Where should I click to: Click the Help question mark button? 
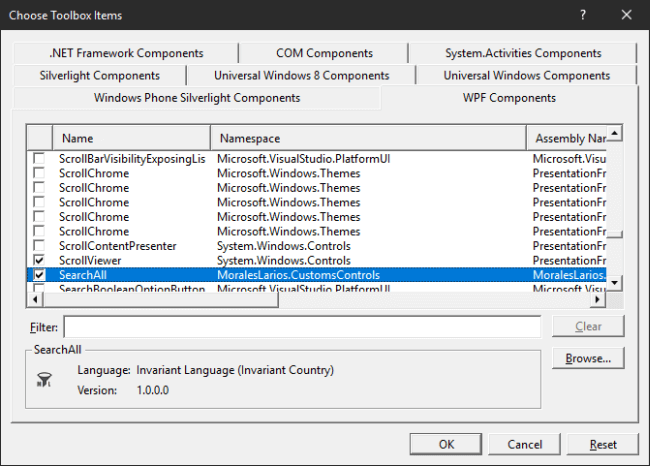(583, 15)
